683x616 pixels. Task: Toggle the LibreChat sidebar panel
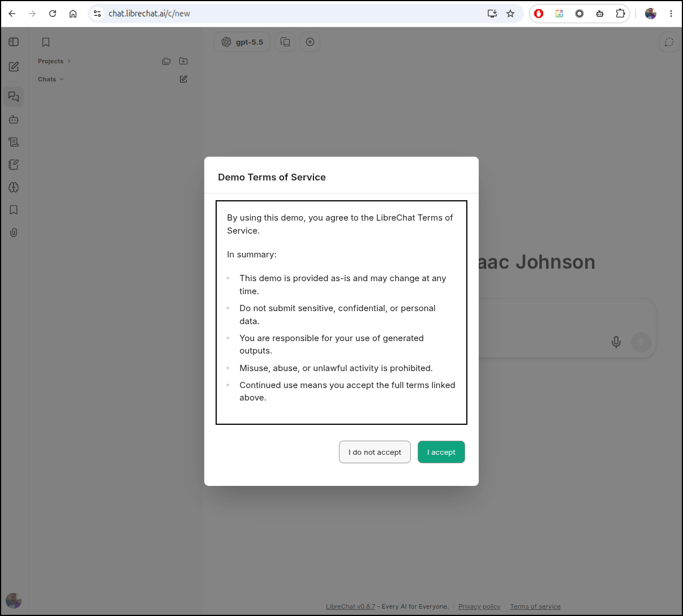coord(14,42)
